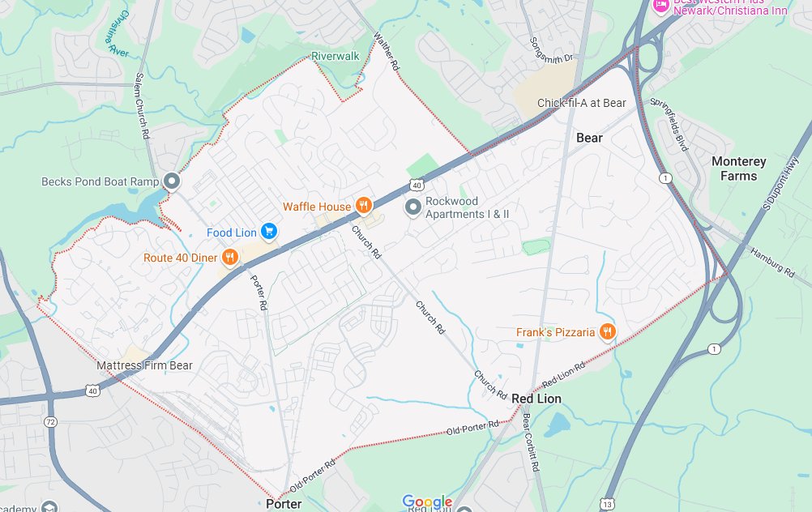812x512 pixels.
Task: Click the Monterey Farms area label
Action: coord(738,169)
